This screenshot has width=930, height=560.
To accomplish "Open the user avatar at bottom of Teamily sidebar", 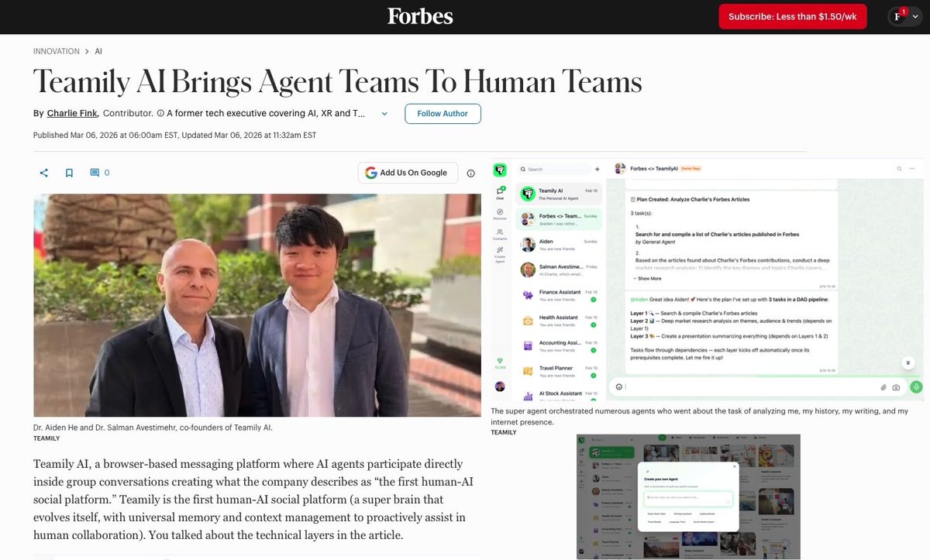I will 500,386.
